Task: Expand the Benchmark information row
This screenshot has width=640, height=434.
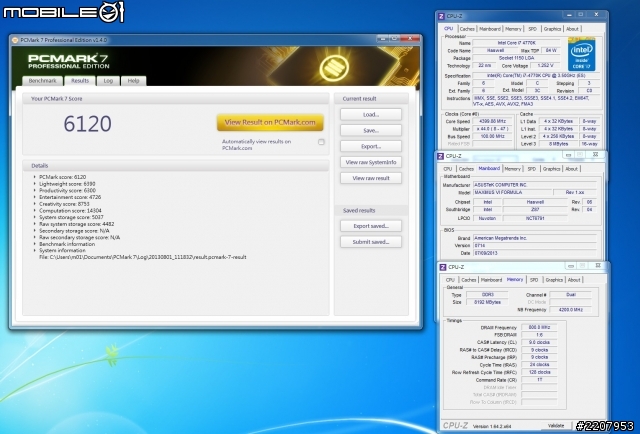Action: (x=35, y=244)
